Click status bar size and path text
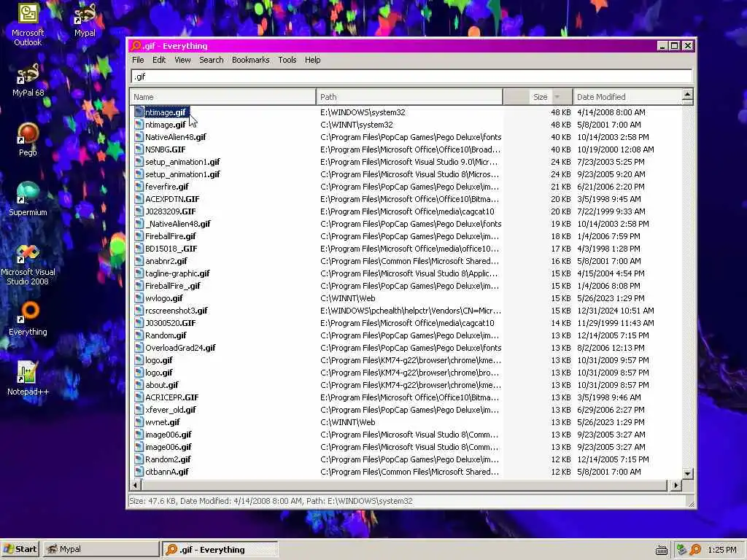This screenshot has width=747, height=560. click(271, 501)
